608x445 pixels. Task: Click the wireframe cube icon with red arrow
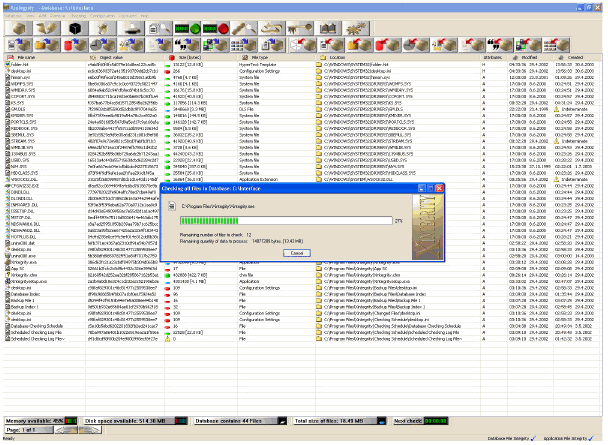[303, 45]
